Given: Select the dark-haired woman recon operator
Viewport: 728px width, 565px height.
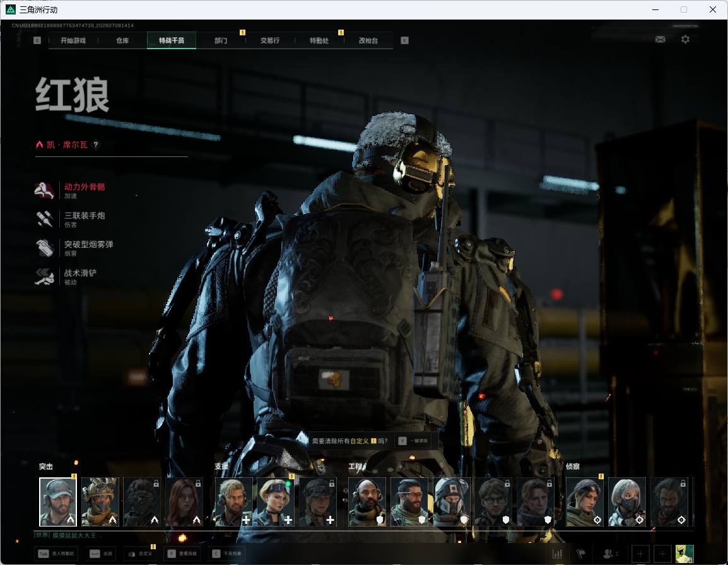Looking at the screenshot, I should click(585, 502).
